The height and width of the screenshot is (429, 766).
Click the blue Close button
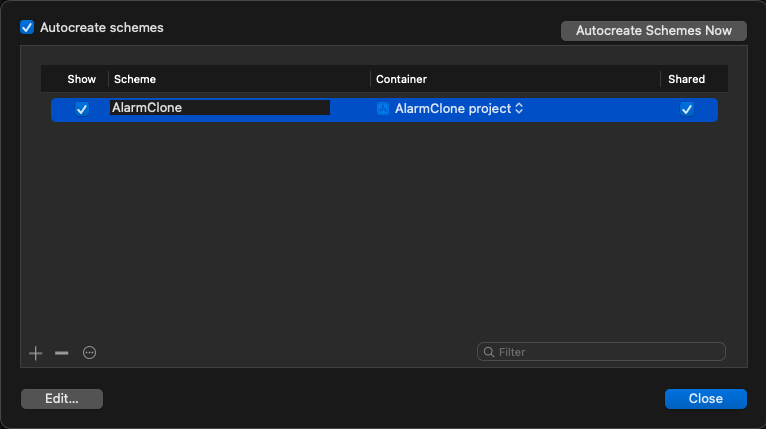click(x=705, y=399)
